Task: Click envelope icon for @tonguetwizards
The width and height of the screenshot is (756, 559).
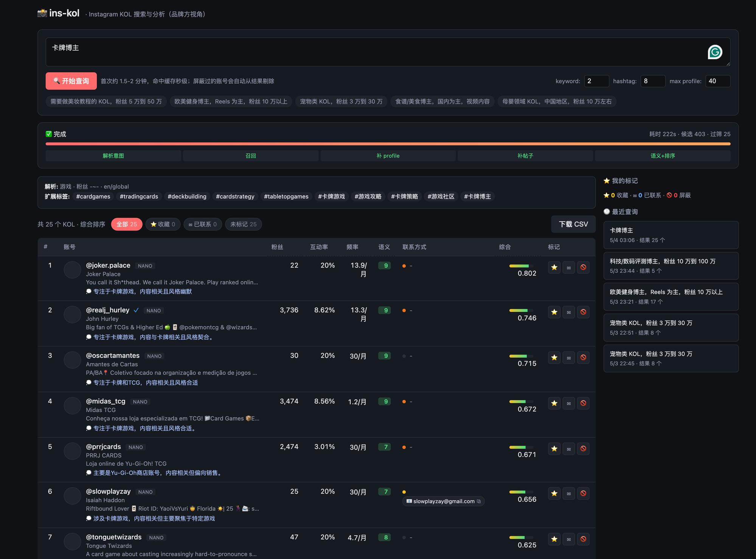Action: [x=569, y=539]
